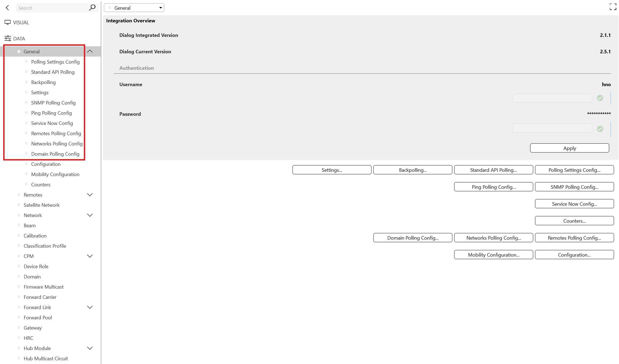Expand the Forward Link tree node

point(90,307)
